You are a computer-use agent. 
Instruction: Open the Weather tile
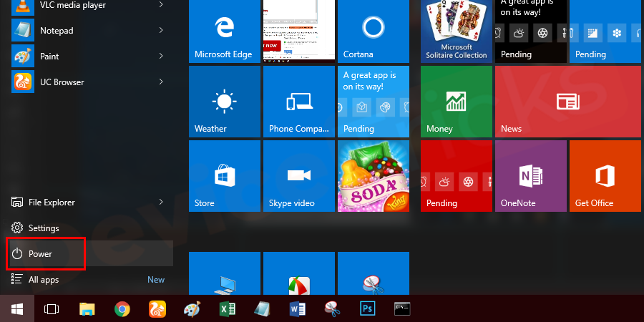[x=225, y=102]
